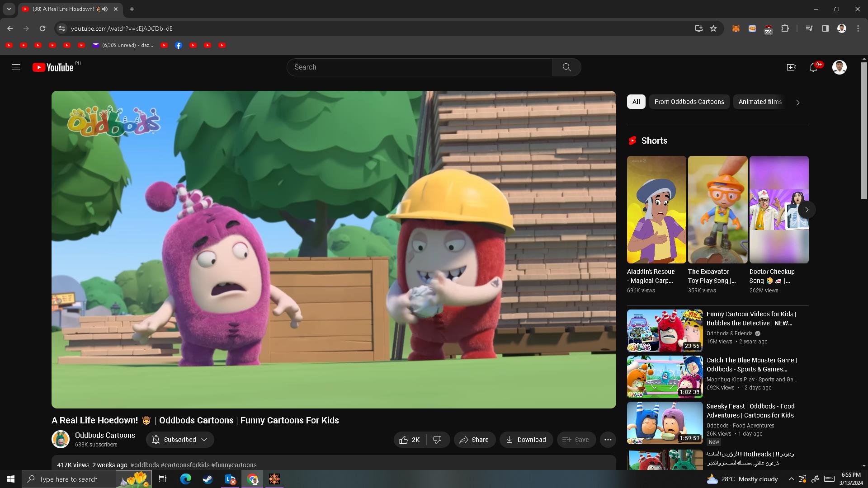Open more actions three-dot menu
The height and width of the screenshot is (488, 868).
point(608,440)
